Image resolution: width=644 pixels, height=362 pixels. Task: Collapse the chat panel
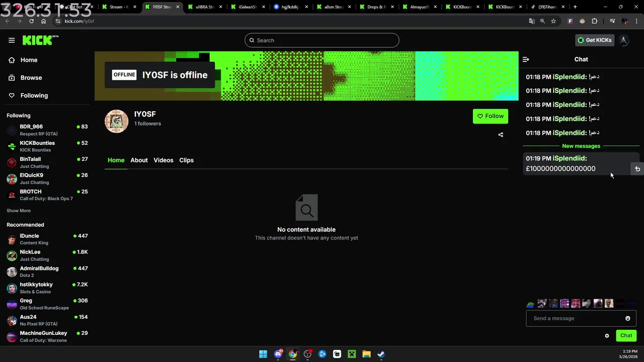526,59
